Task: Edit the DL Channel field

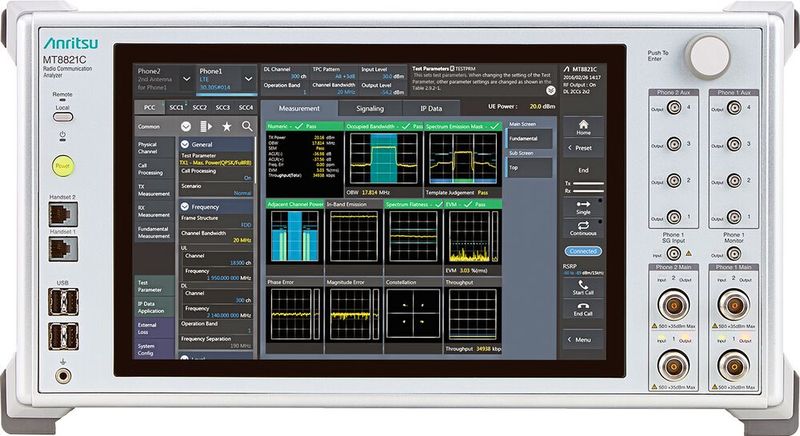Action: pyautogui.click(x=285, y=72)
